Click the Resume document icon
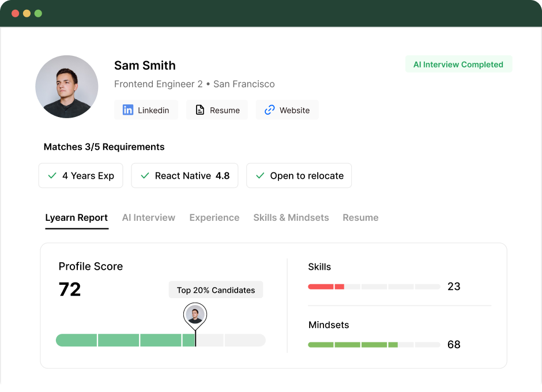 point(200,110)
